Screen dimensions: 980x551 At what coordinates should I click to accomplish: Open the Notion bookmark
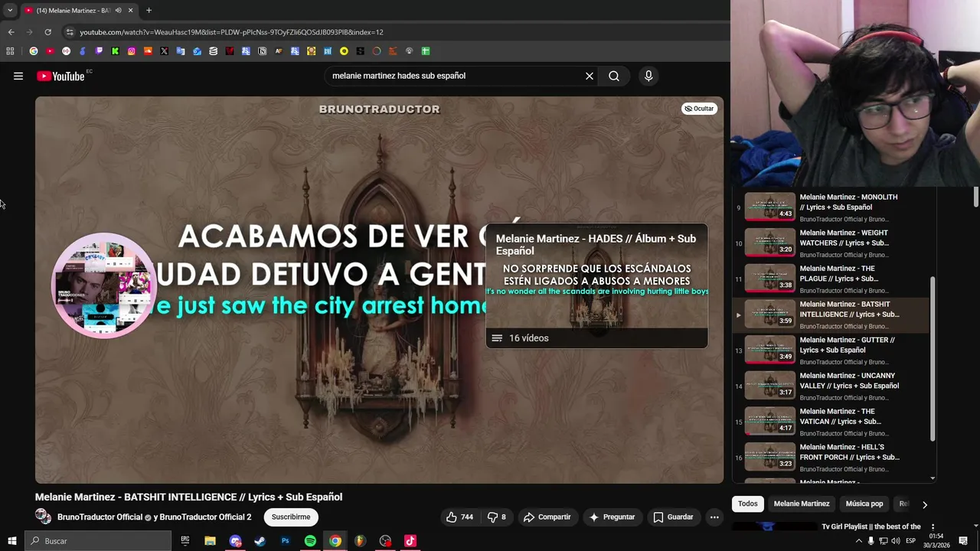click(262, 51)
